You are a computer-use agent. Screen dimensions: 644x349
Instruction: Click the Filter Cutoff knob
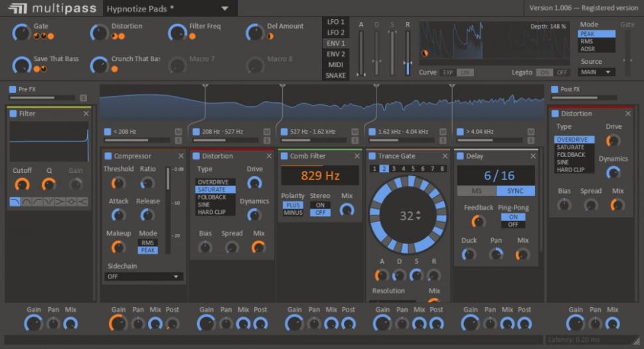(22, 184)
